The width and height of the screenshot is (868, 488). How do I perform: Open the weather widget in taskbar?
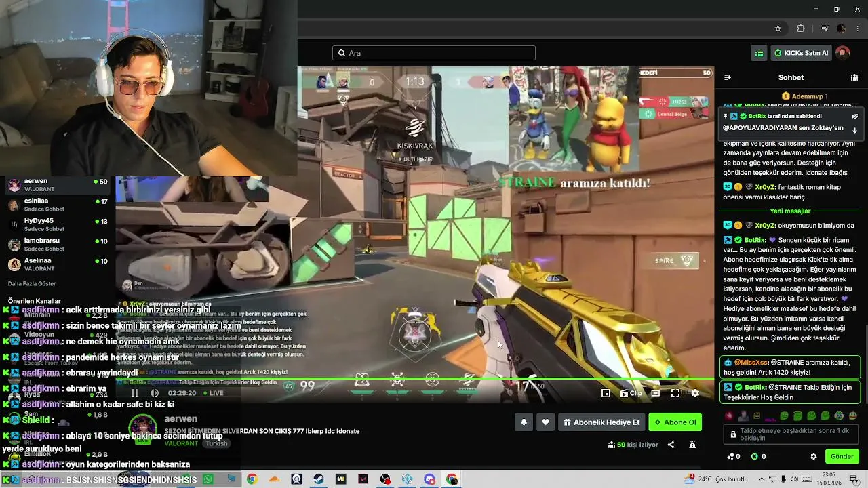tap(715, 479)
